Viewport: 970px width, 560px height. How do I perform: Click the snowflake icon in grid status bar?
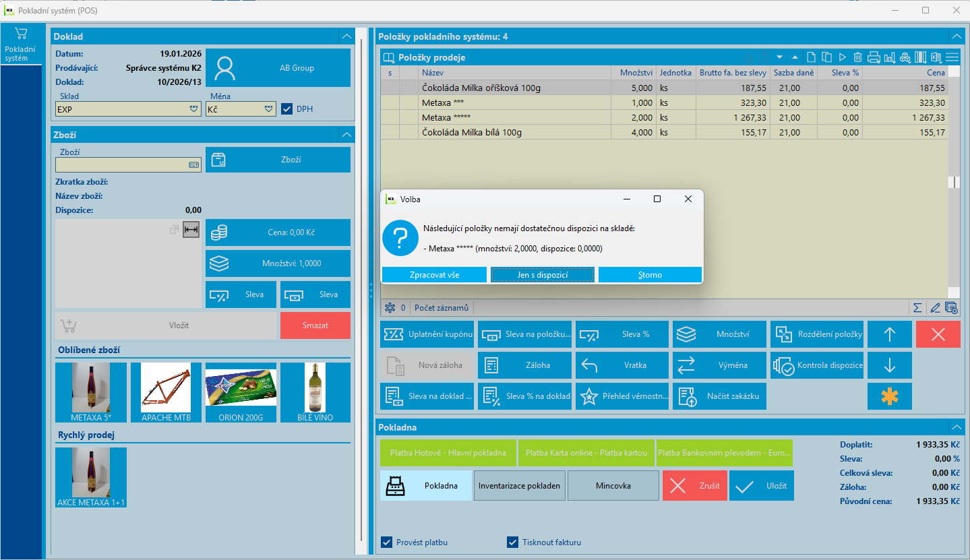click(x=390, y=308)
